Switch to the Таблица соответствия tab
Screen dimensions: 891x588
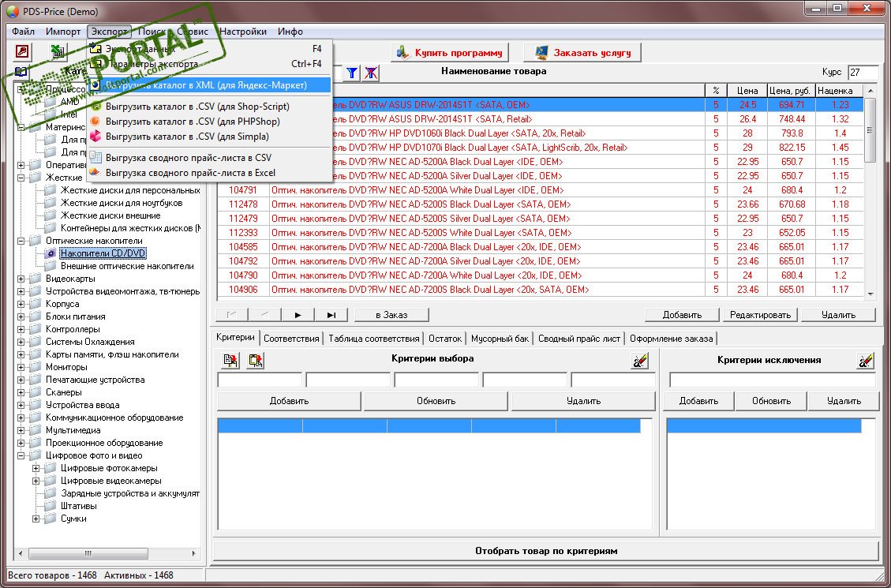374,339
